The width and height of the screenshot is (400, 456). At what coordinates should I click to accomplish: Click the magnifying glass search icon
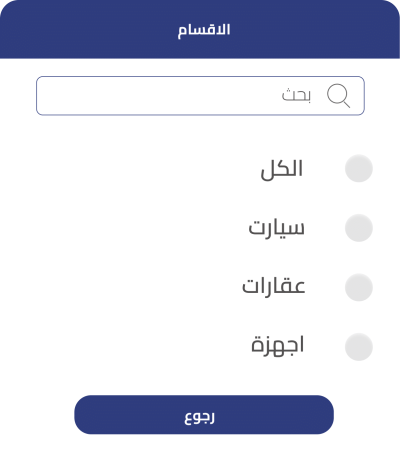coord(338,96)
